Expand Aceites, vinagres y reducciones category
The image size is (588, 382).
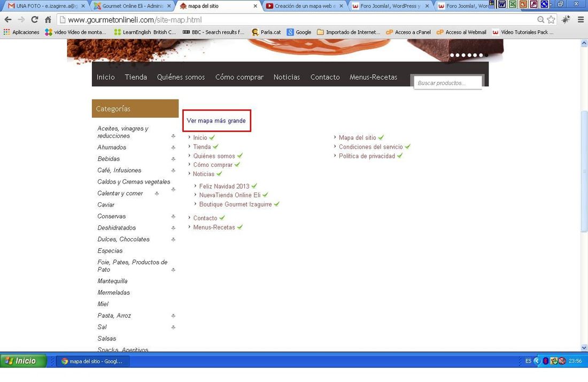(173, 136)
